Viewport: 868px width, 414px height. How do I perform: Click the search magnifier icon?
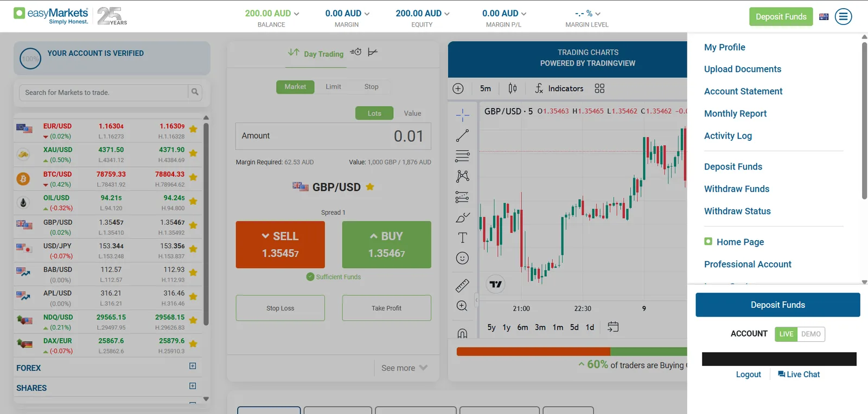(195, 92)
